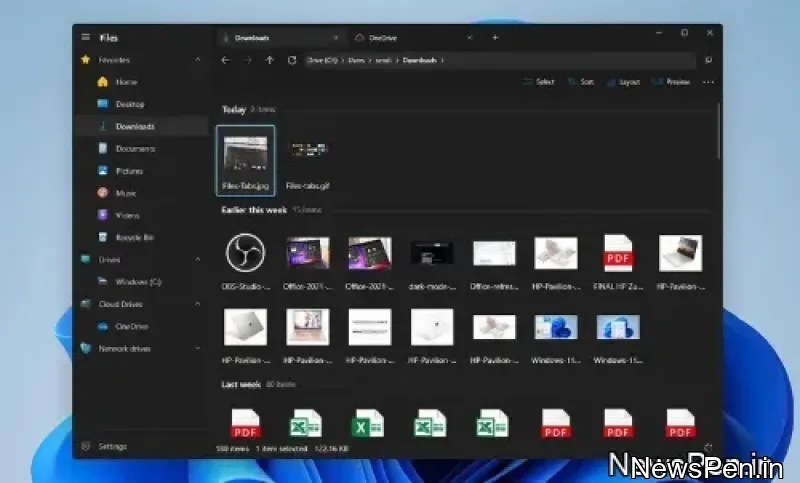Open the Sort options dropdown
This screenshot has height=483, width=800.
tap(580, 82)
